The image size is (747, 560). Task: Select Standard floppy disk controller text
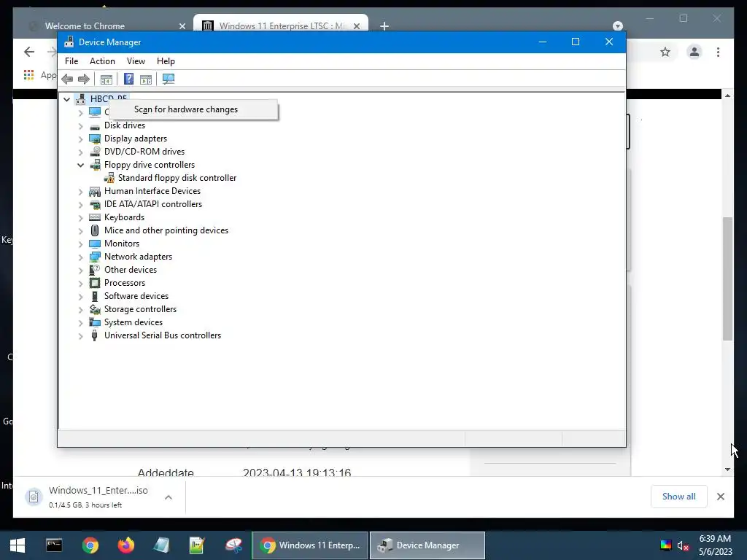tap(177, 178)
